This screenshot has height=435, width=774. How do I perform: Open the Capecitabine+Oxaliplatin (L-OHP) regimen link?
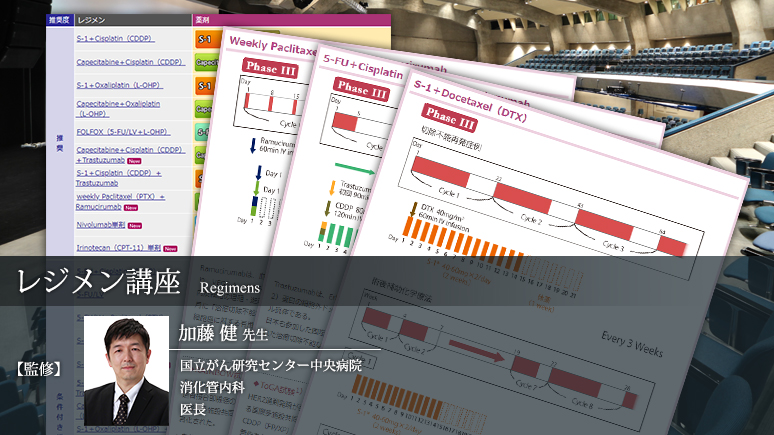118,109
